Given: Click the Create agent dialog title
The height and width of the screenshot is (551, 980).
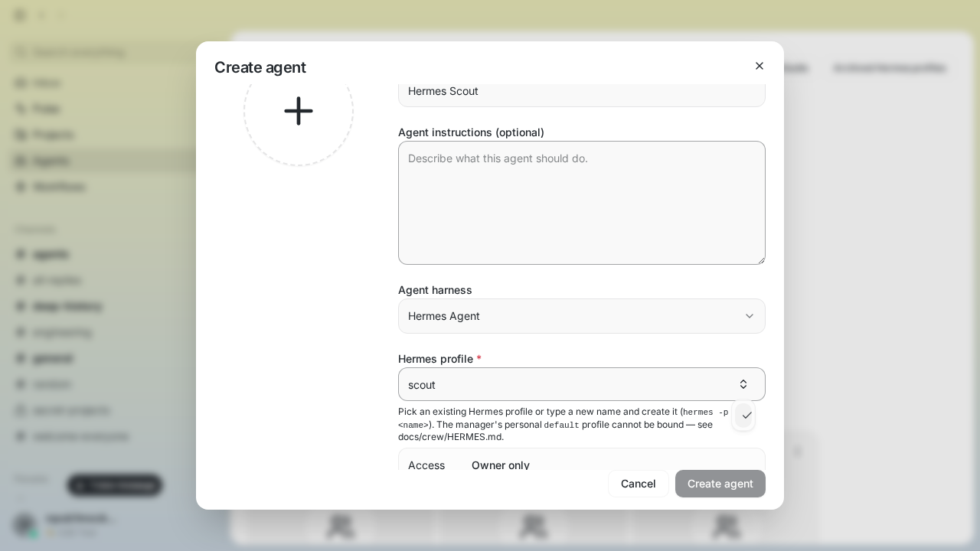Looking at the screenshot, I should pyautogui.click(x=260, y=67).
